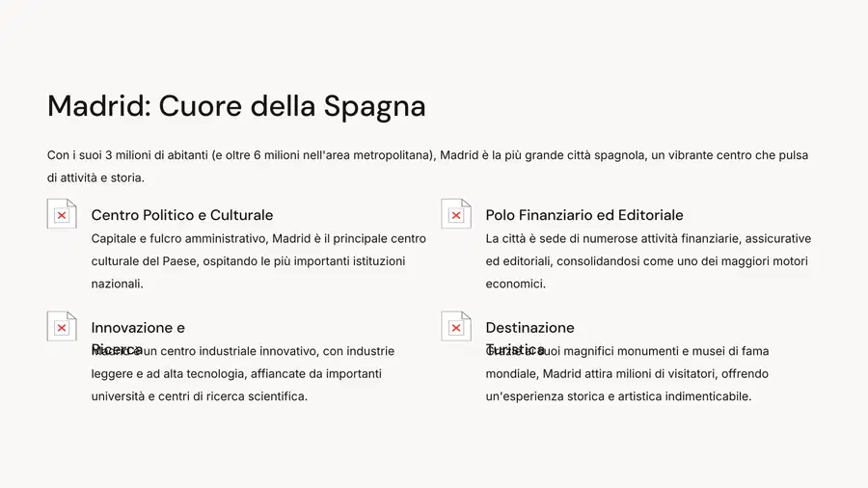Viewport: 868px width, 488px height.
Task: Click the text università e centri di ricerca scientifica
Action: [x=200, y=396]
